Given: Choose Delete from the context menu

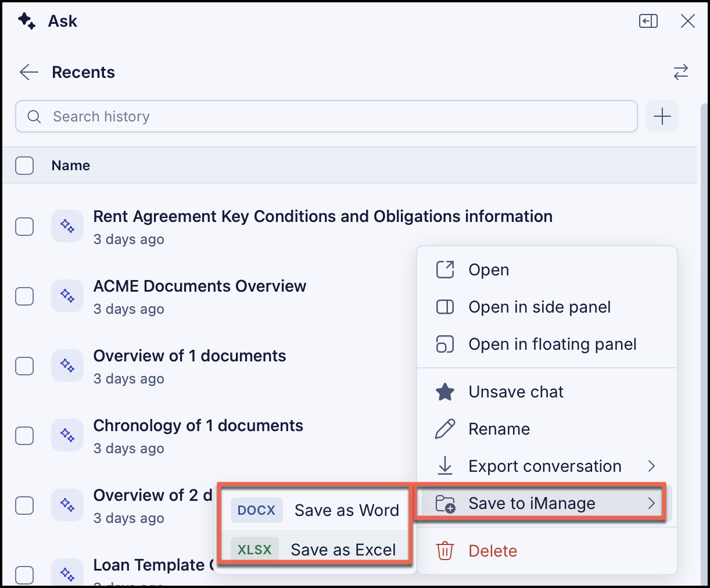Looking at the screenshot, I should click(547, 551).
